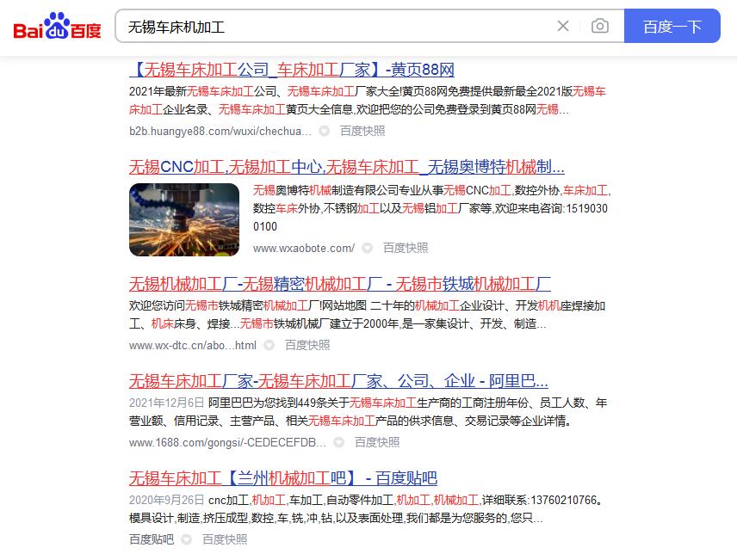Expand dropdown arrow beside www.wxaobote.com

(368, 248)
